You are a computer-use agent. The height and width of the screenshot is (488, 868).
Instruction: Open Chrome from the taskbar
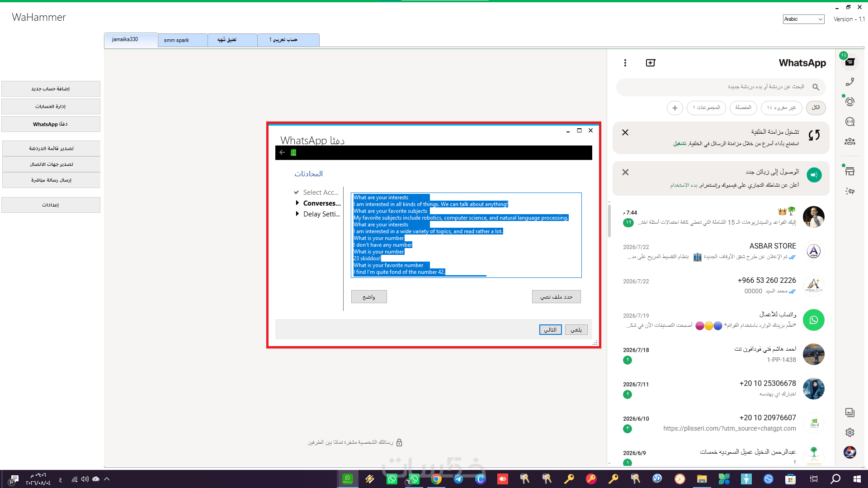436,479
